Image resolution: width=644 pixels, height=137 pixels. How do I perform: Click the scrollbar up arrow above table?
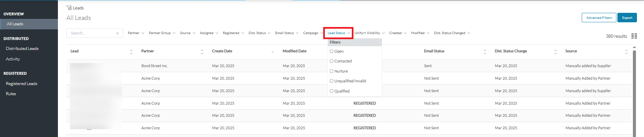635,47
